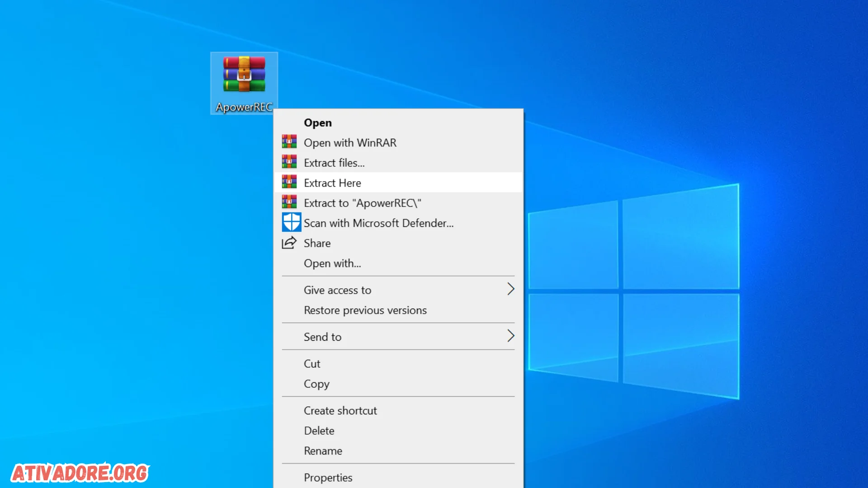
Task: Click WinRAR icon beside Open with WinRAR
Action: pyautogui.click(x=289, y=142)
